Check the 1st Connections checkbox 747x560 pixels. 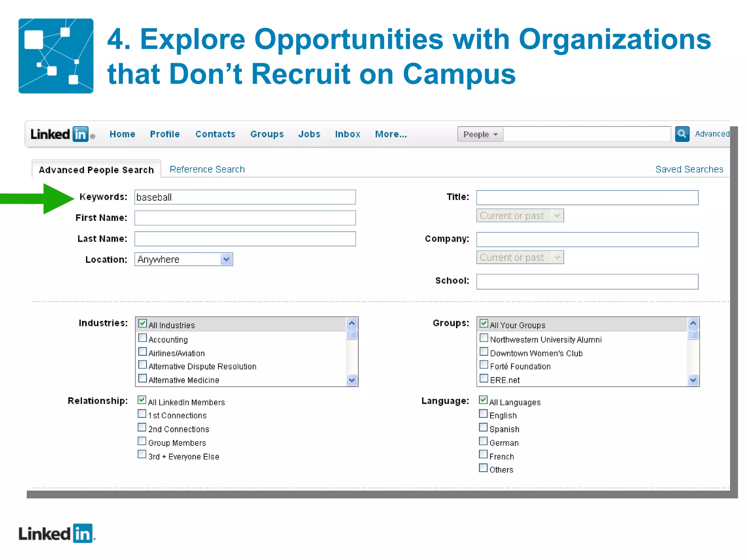[142, 414]
